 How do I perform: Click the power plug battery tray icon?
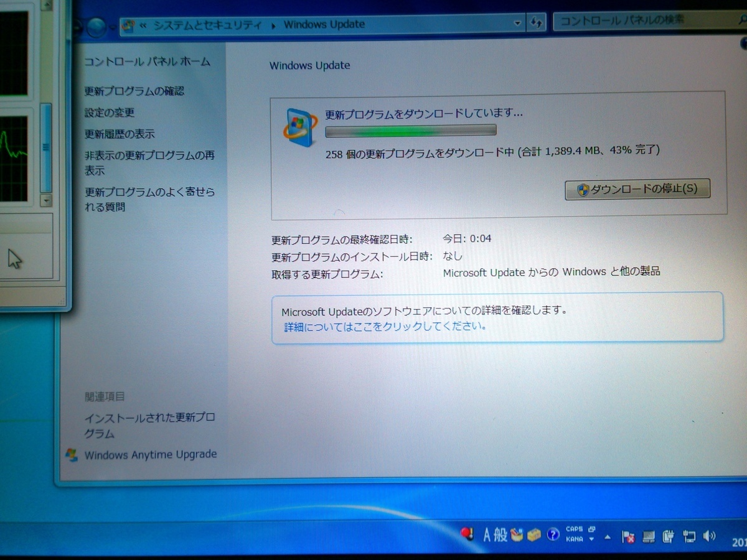point(669,536)
